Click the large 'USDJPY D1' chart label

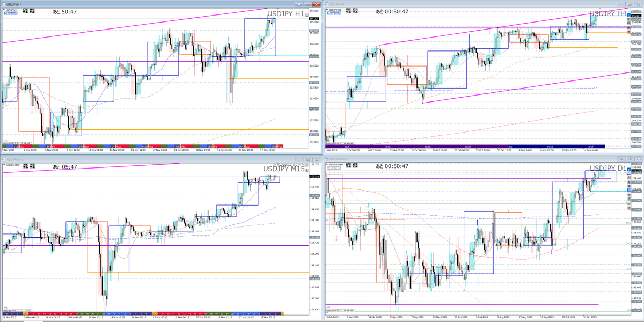click(x=608, y=169)
